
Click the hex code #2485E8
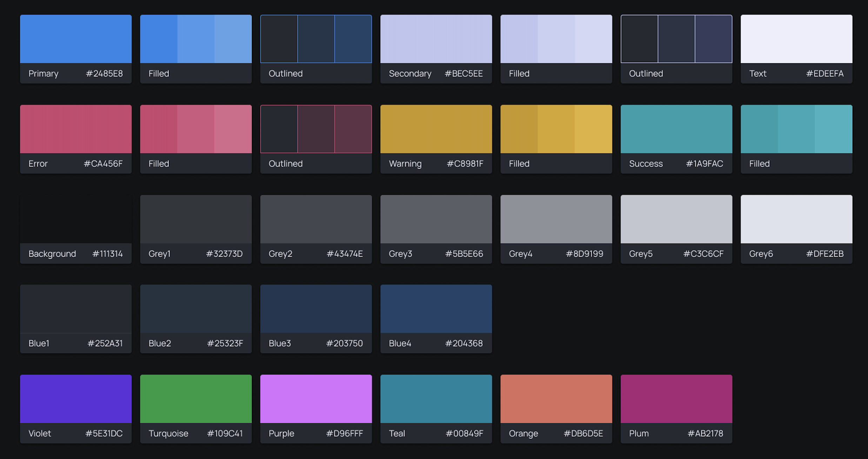104,73
